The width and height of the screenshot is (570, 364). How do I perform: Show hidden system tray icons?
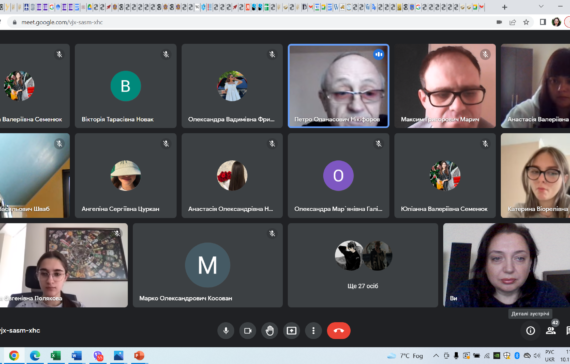(436, 356)
